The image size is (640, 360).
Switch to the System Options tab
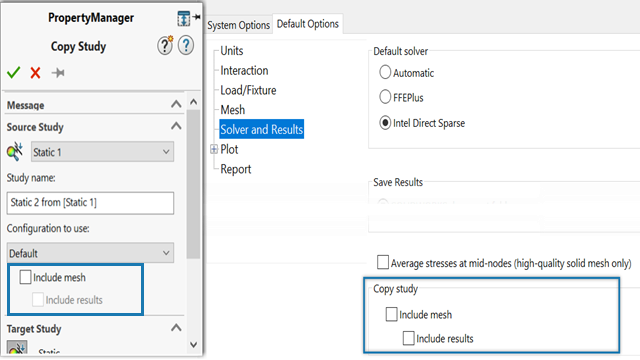point(238,25)
